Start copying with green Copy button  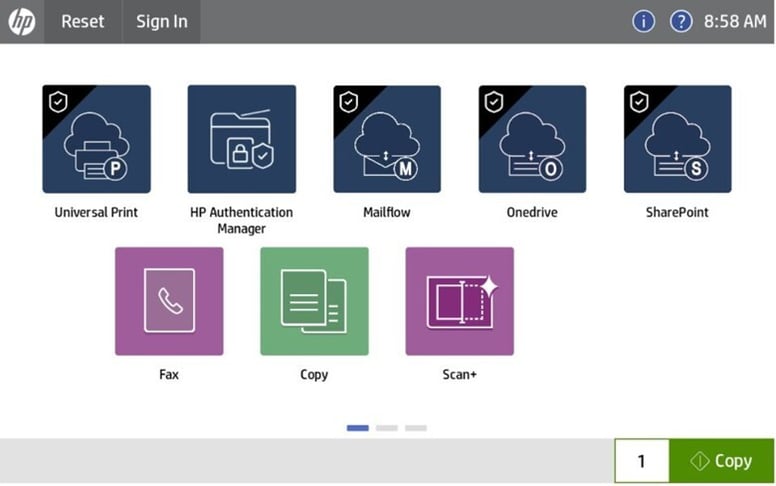(721, 461)
